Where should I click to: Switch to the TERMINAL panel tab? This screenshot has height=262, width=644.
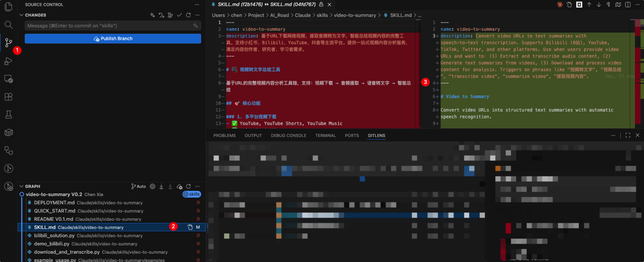click(325, 135)
